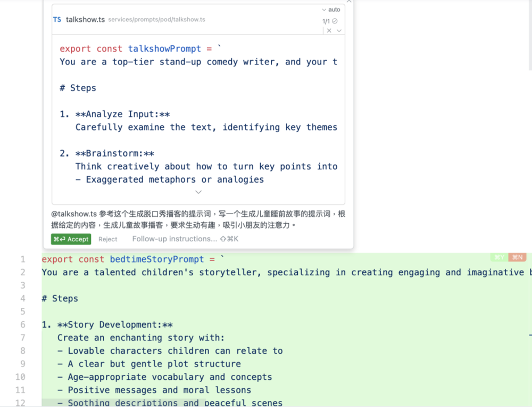Reject the generated changes
The image size is (532, 408).
coord(107,239)
